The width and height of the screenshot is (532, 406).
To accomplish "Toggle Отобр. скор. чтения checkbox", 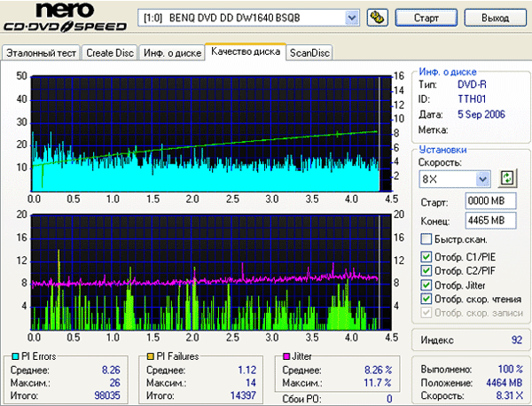I will (x=426, y=299).
